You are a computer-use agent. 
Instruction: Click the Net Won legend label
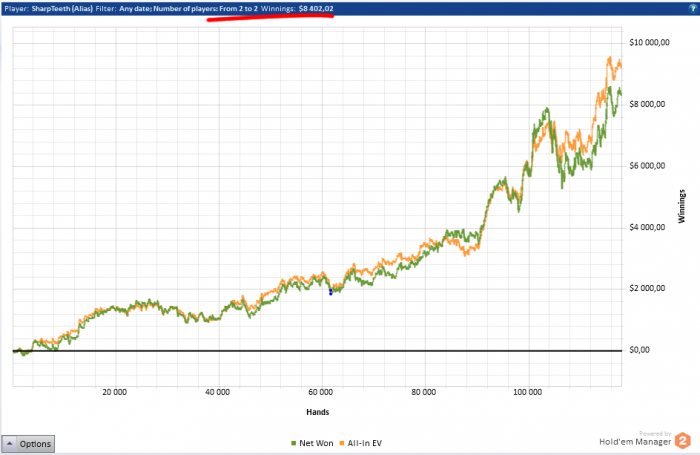pos(316,443)
